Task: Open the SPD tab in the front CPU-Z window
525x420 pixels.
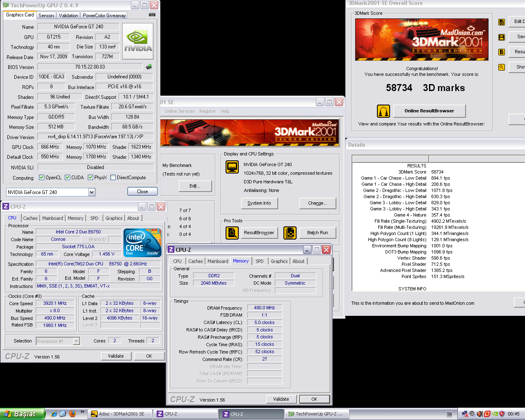Action: click(260, 261)
